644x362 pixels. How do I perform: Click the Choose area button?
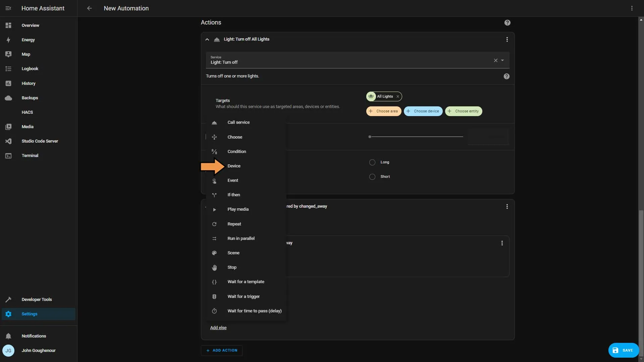coord(383,111)
